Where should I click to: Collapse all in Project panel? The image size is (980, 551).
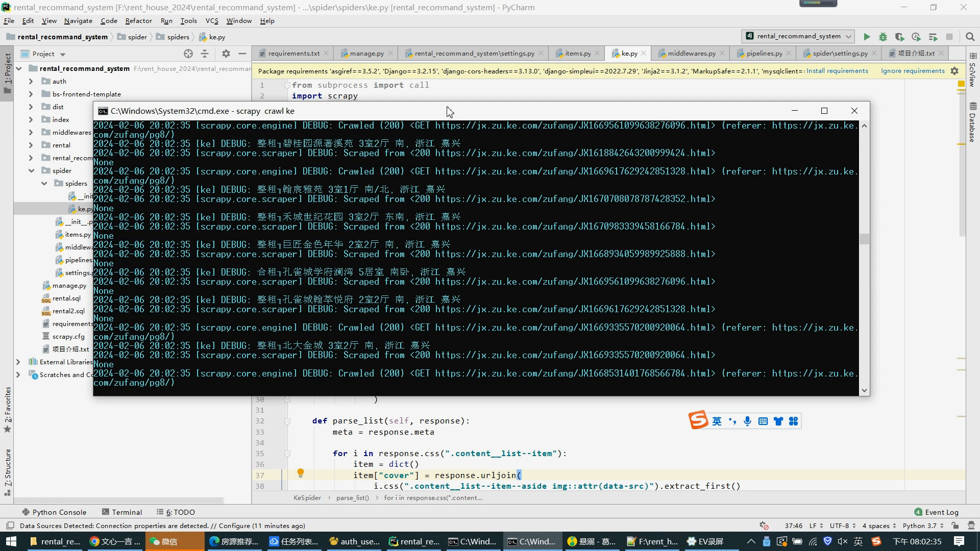click(x=205, y=54)
